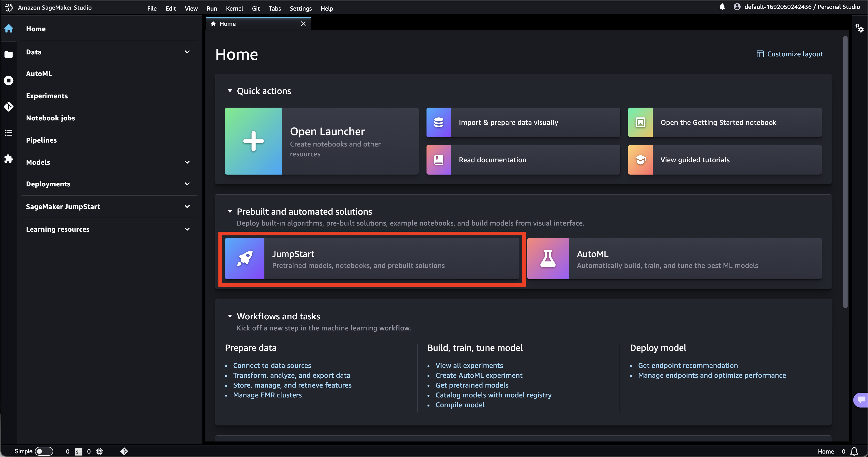Open the Settings menu

301,8
